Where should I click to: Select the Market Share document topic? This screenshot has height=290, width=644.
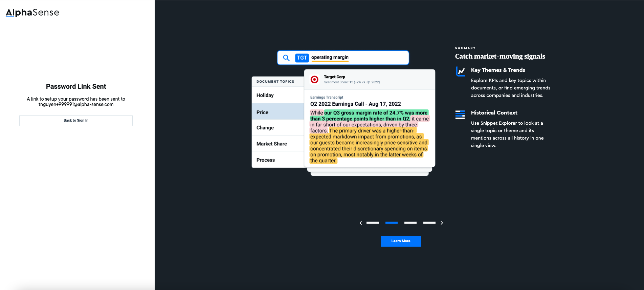coord(278,144)
